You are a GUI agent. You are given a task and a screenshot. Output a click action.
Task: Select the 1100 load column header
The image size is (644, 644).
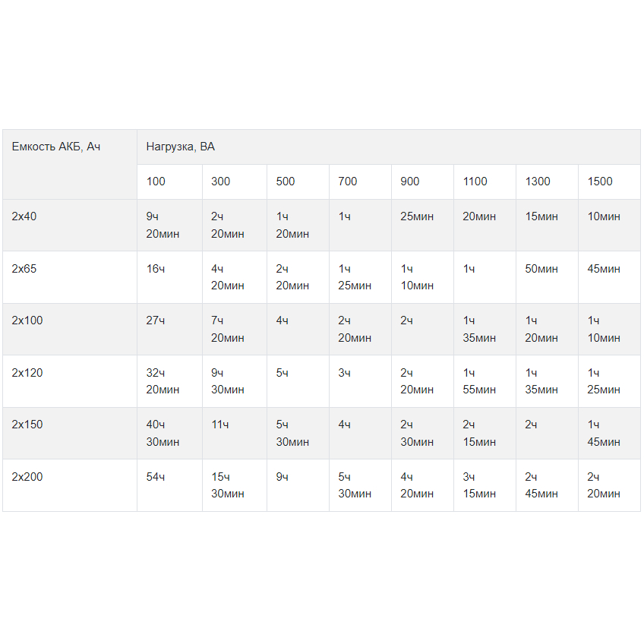click(485, 182)
